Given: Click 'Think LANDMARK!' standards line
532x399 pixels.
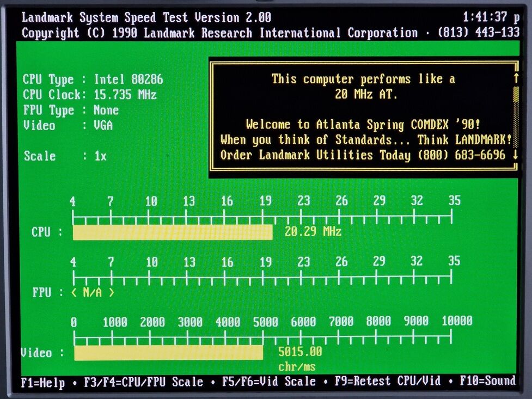Looking at the screenshot, I should 366,140.
